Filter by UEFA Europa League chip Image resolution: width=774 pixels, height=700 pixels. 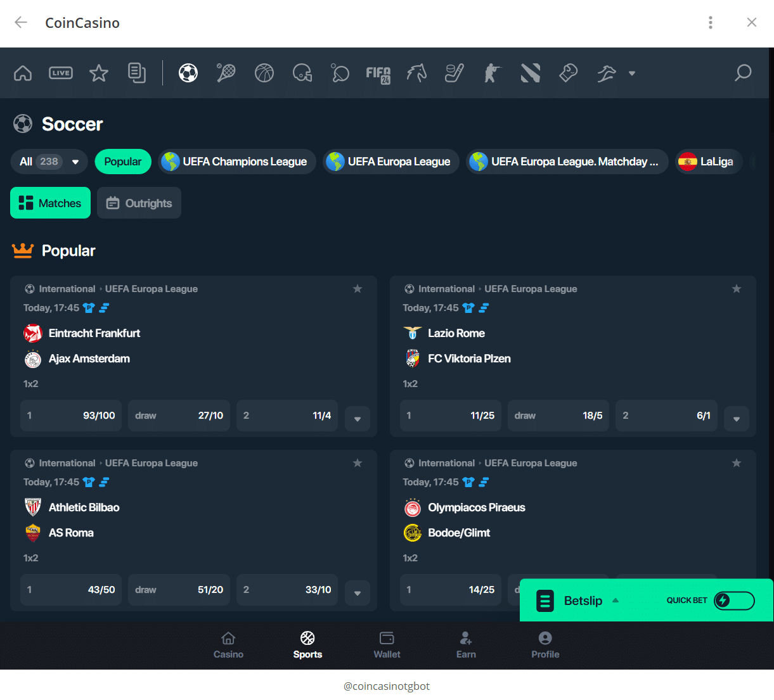click(390, 162)
